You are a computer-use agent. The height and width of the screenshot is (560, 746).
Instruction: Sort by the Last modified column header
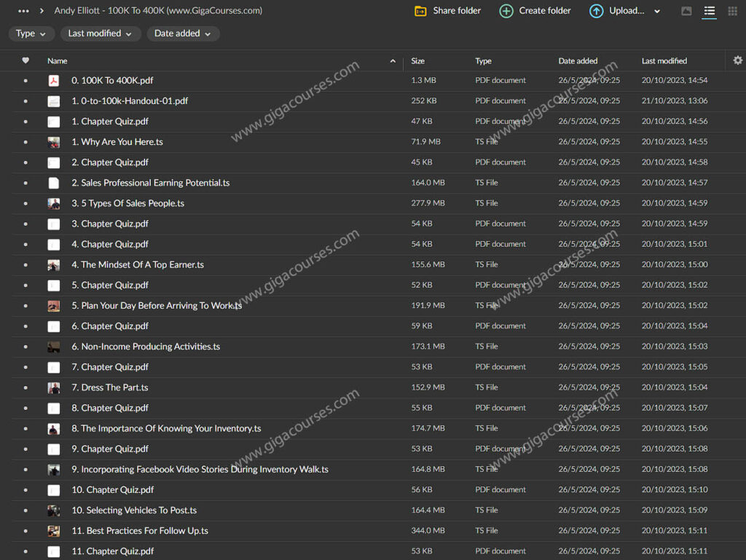click(664, 61)
